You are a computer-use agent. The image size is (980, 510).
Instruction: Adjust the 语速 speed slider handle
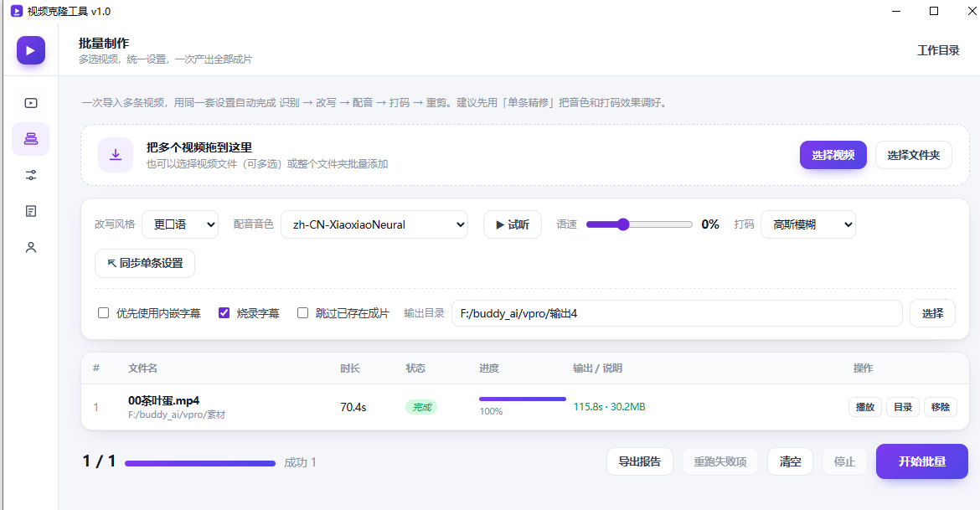click(623, 224)
